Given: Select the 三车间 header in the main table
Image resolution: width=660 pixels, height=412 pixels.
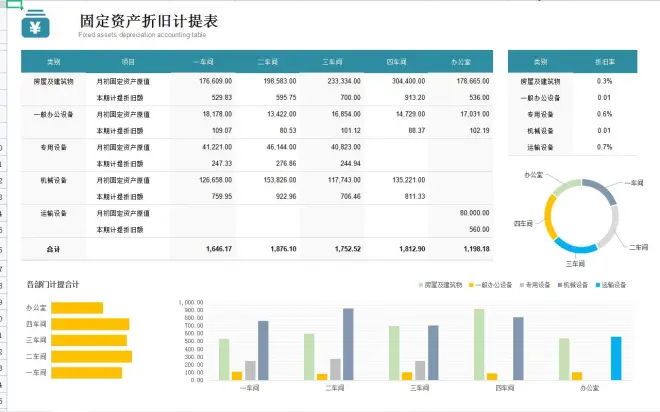Looking at the screenshot, I should pos(333,60).
